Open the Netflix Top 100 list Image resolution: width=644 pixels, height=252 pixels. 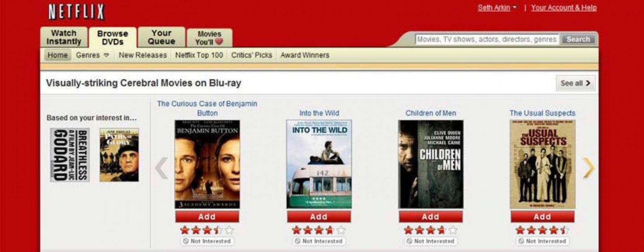199,55
